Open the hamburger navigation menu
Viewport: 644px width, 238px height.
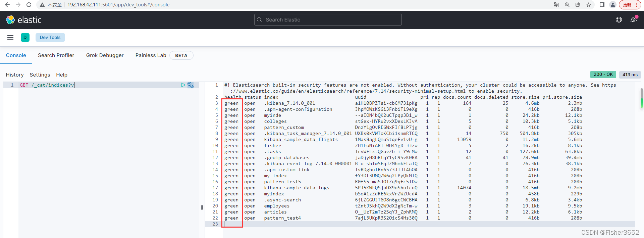coord(10,37)
